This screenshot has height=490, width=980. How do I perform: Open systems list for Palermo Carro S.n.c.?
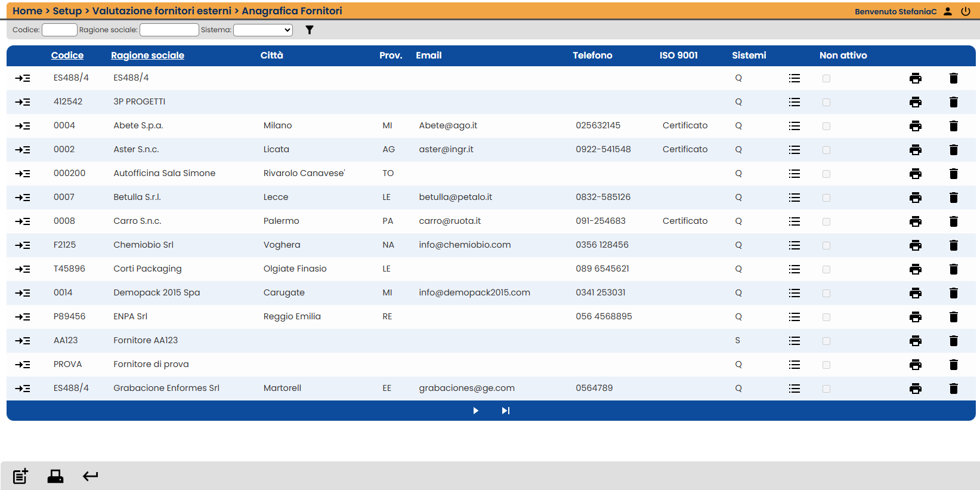tap(794, 221)
